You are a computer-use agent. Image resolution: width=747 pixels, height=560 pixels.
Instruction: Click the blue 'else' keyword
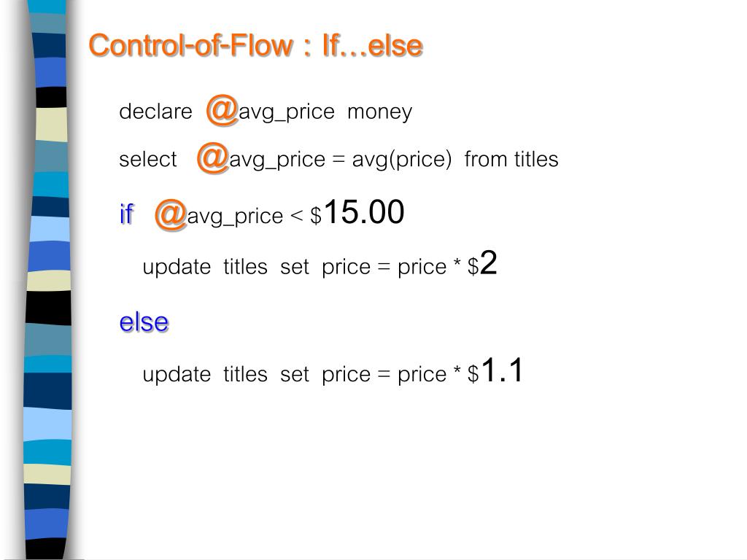(x=144, y=322)
